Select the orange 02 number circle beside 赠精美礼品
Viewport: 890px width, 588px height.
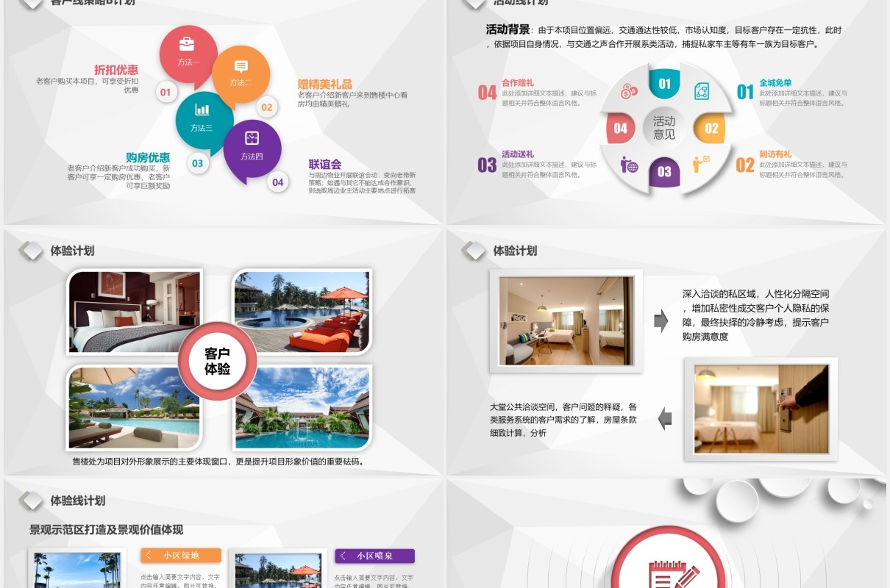(267, 107)
